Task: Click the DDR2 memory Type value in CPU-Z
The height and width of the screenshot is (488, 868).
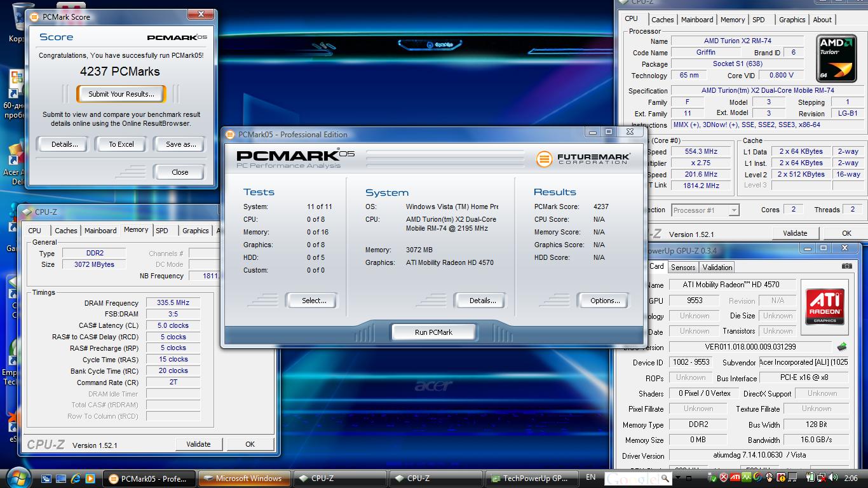Action: tap(95, 254)
